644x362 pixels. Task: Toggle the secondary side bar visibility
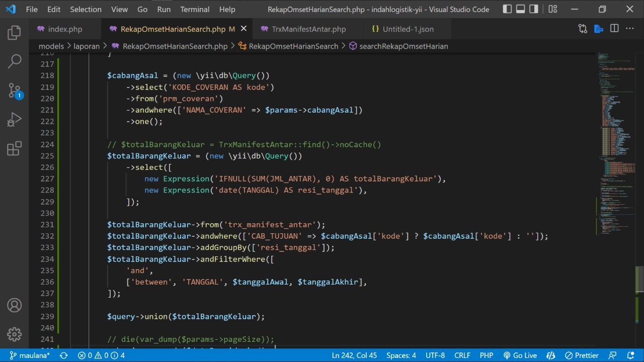click(534, 9)
